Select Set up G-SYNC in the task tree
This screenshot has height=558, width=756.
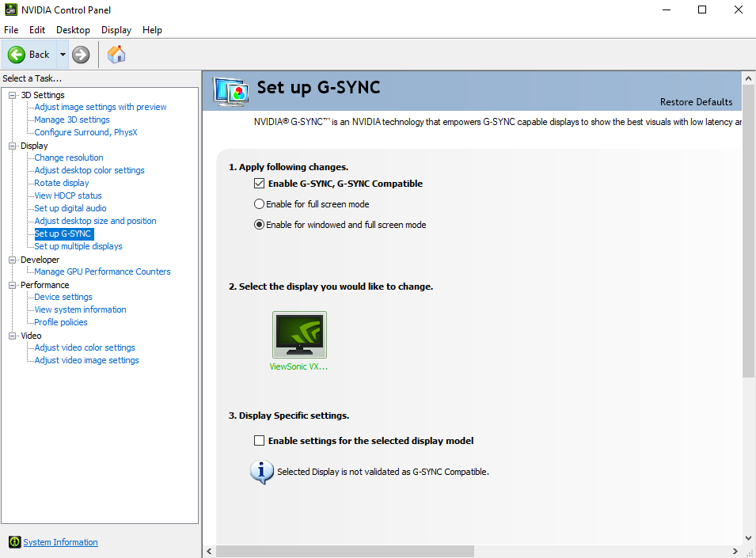coord(63,233)
